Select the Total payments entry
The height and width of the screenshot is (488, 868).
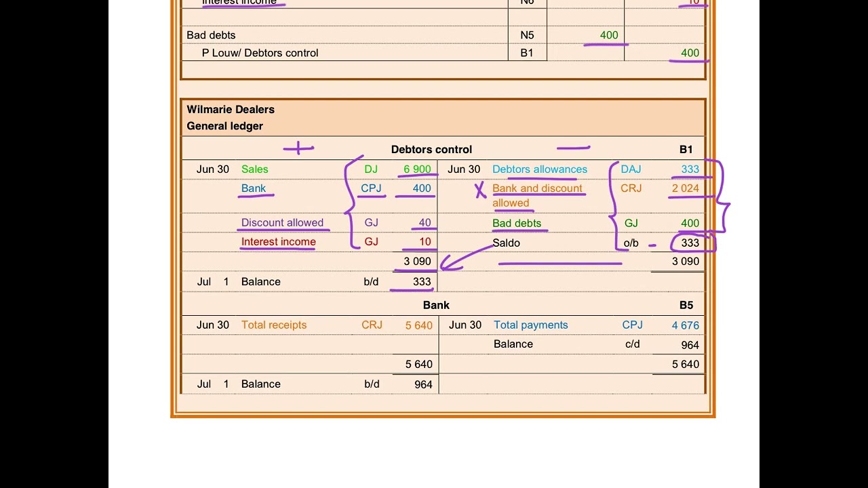coord(531,325)
